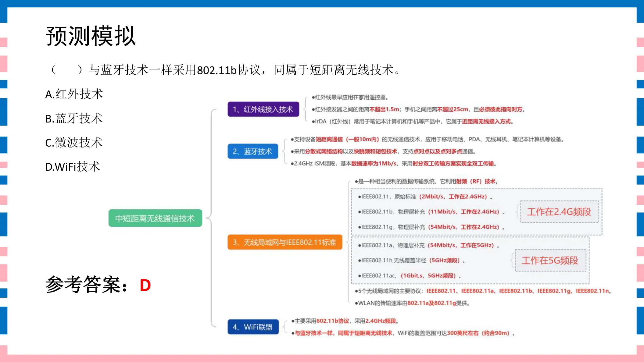
Task: Click the slide title 预测模拟
Action: (91, 36)
